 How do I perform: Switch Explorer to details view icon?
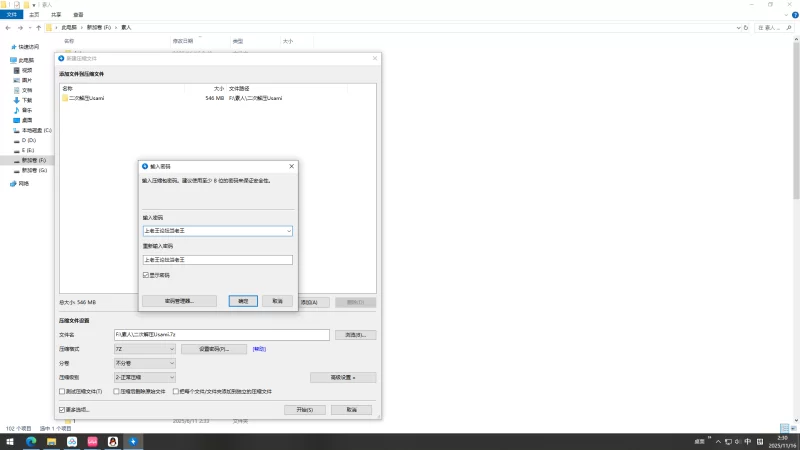tap(784, 428)
